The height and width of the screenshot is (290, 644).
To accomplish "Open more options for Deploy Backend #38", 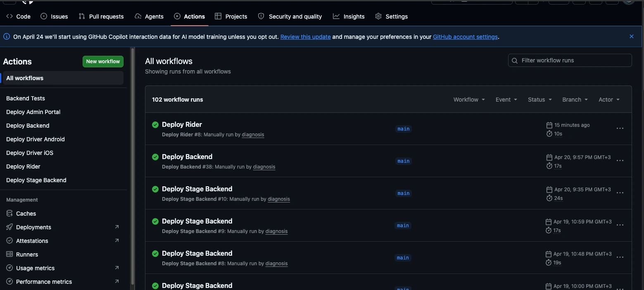I will coord(620,161).
